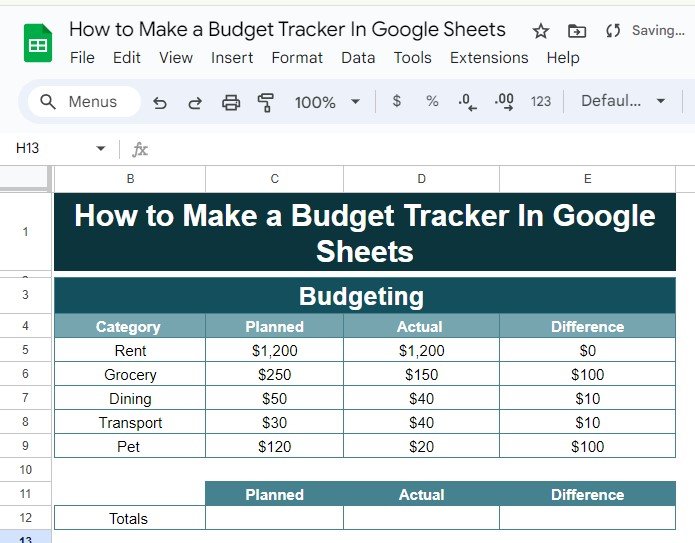Select Actual header in row 4
The height and width of the screenshot is (543, 695).
tap(422, 326)
